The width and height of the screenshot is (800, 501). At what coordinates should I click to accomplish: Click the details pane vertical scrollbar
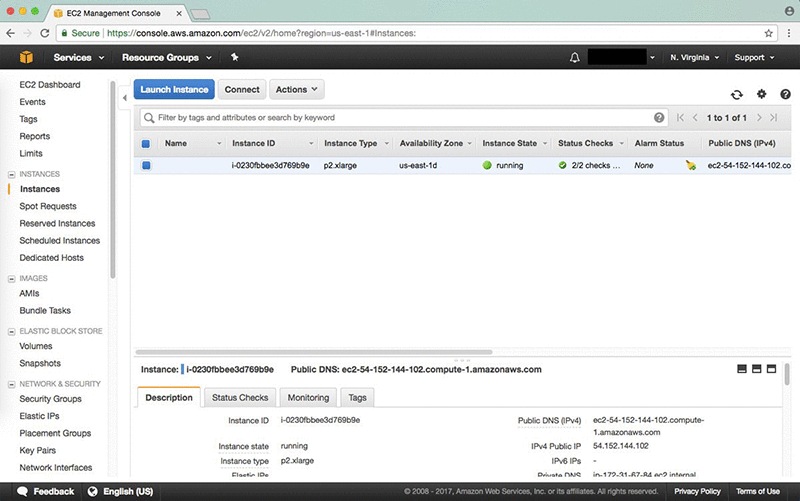pos(787,374)
